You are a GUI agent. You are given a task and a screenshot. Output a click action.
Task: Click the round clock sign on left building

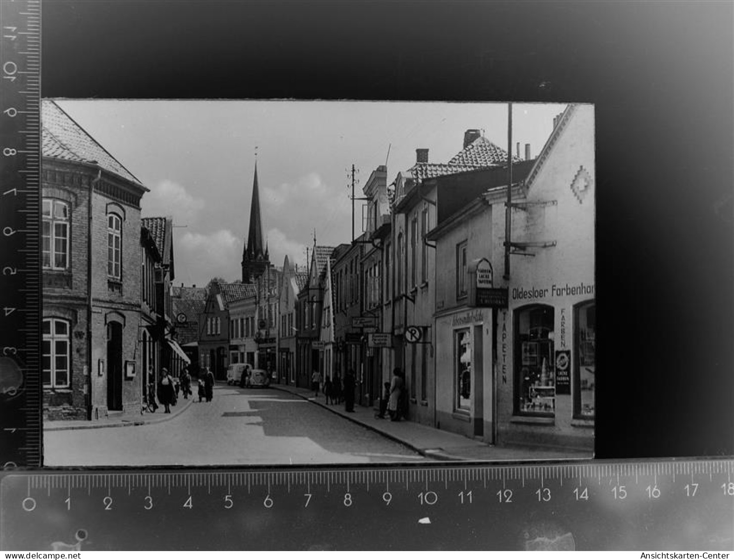pos(181,318)
